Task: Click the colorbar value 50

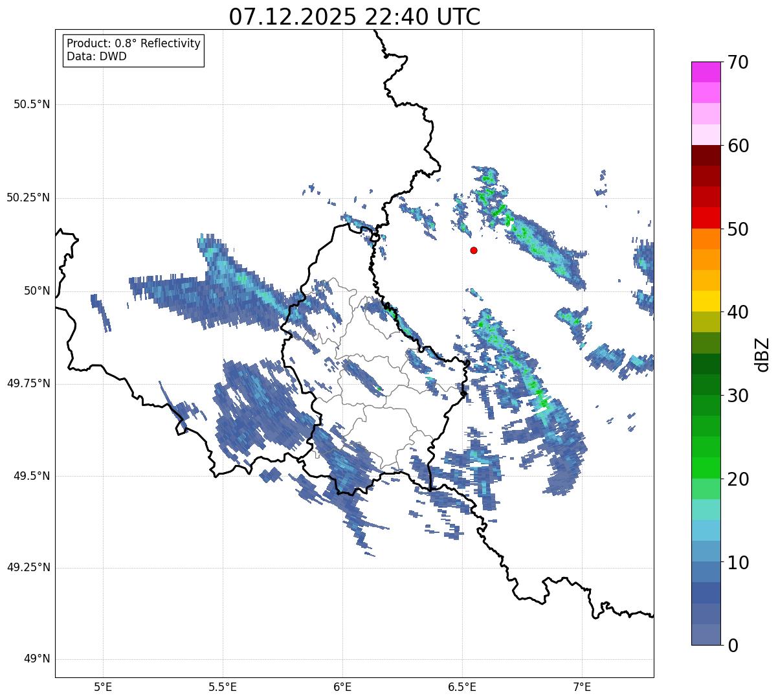Action: coord(738,229)
